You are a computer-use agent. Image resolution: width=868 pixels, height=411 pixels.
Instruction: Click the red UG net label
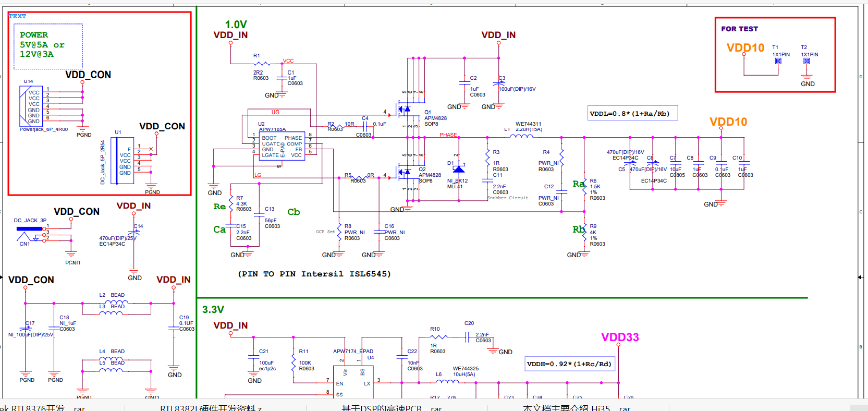(x=275, y=112)
